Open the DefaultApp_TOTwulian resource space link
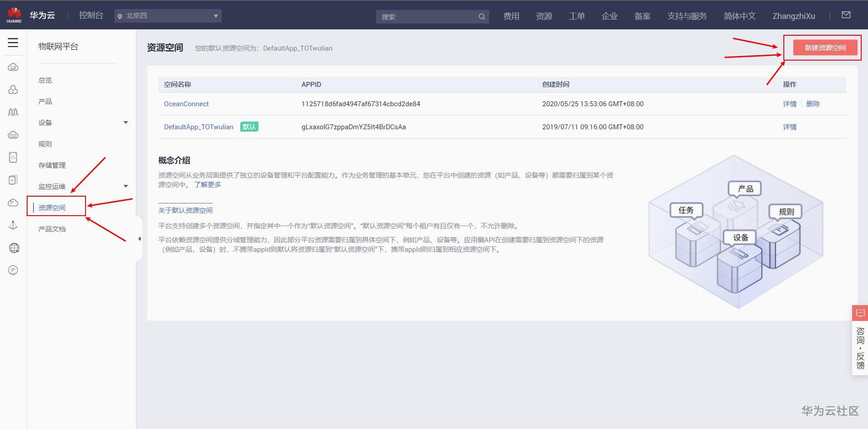Screen dimensions: 868x429 tap(199, 127)
